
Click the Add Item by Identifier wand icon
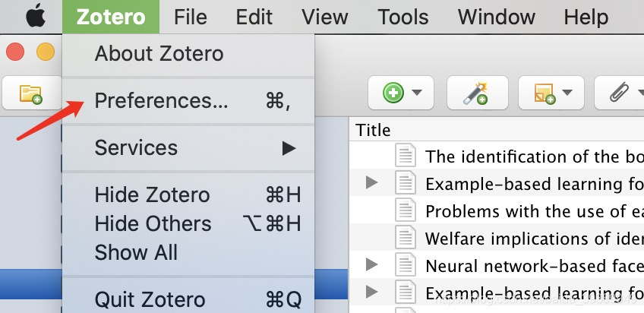pos(475,93)
